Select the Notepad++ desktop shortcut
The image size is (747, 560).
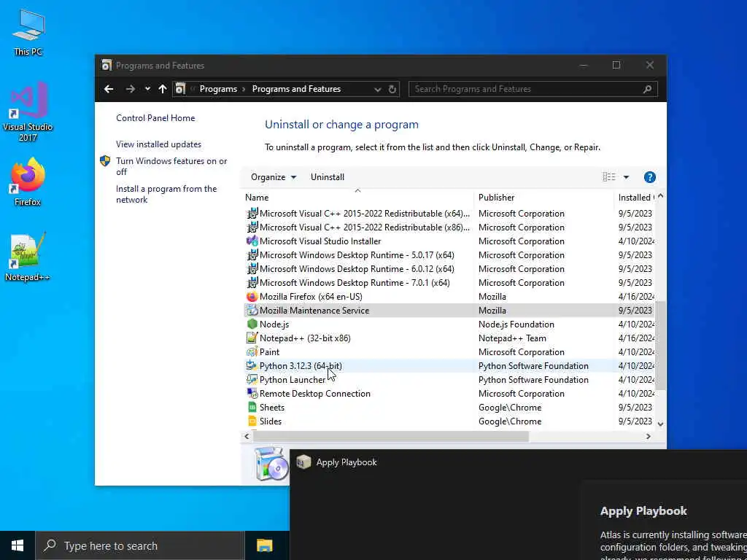tap(28, 257)
